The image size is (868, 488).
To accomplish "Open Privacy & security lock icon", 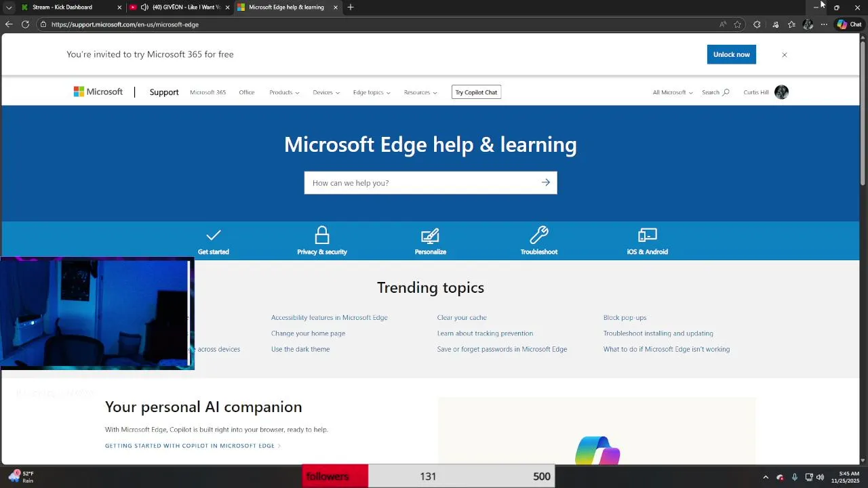I will (322, 235).
